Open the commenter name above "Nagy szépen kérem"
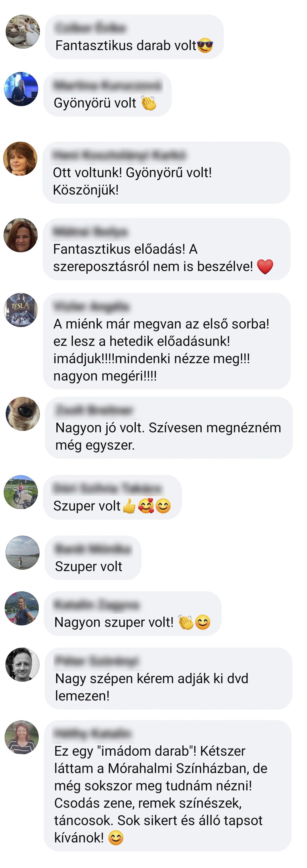 coord(97,661)
